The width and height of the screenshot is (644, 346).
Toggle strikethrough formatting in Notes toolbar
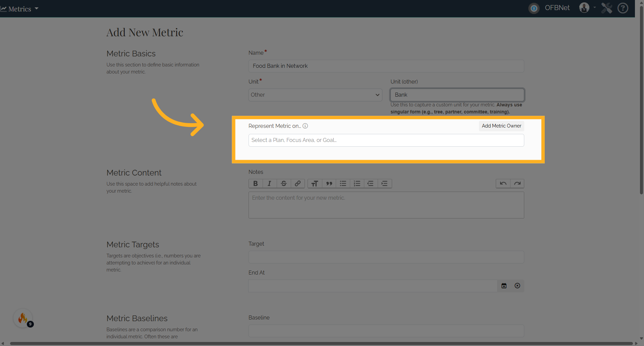click(x=284, y=184)
